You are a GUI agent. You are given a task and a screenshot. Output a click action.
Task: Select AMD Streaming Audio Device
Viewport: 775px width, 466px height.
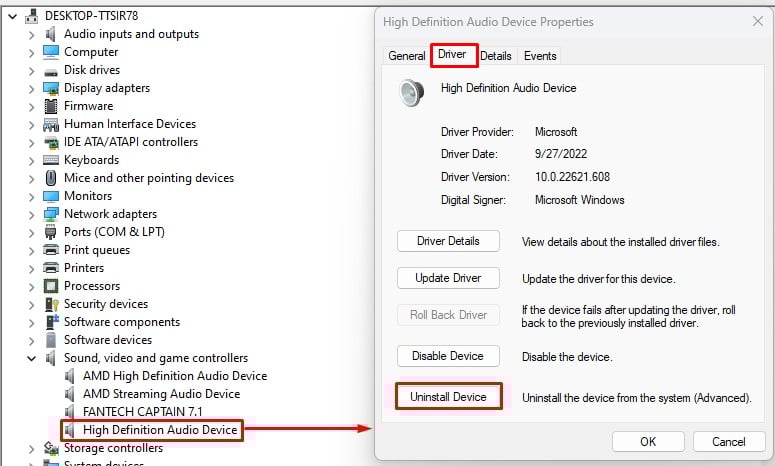(161, 394)
